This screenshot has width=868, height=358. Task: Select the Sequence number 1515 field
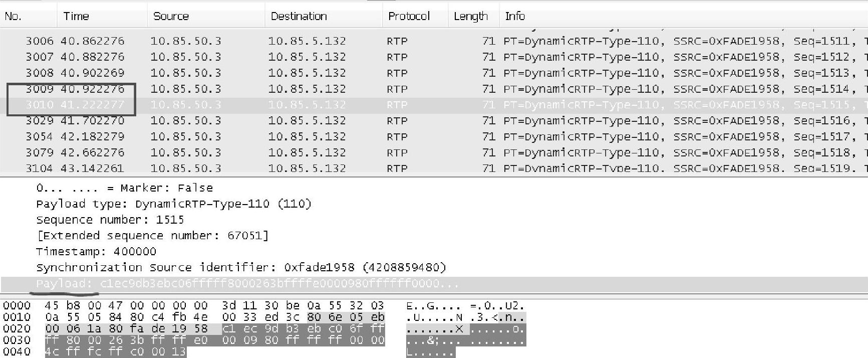coord(110,220)
